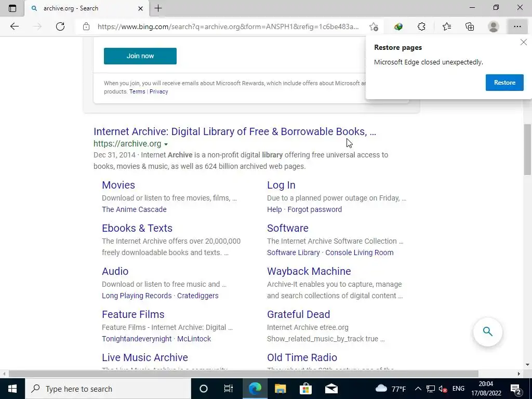Screen dimensions: 532x399
Task: View site information via the lock icon
Action: click(86, 26)
